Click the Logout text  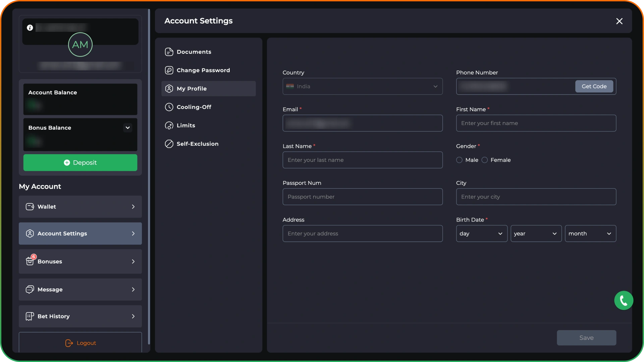(86, 343)
